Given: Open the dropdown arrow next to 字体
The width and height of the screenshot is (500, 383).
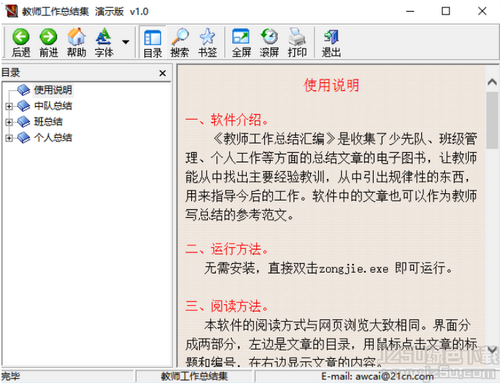Looking at the screenshot, I should pyautogui.click(x=125, y=42).
